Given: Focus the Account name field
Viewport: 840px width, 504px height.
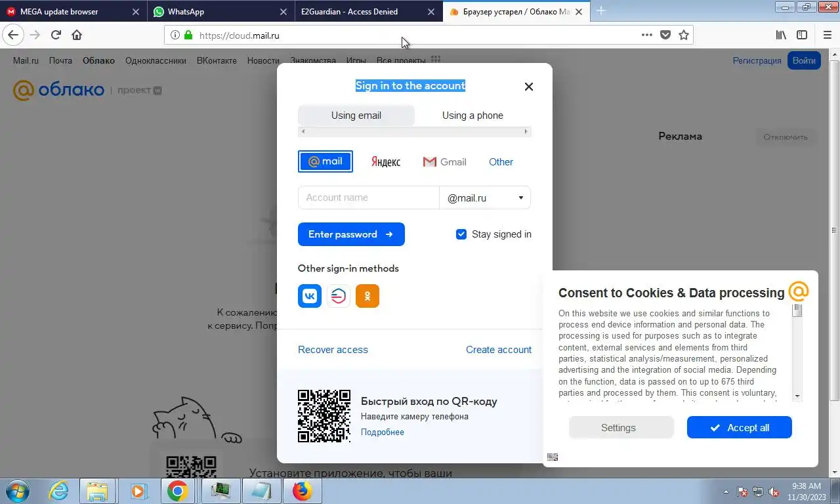Looking at the screenshot, I should 368,198.
